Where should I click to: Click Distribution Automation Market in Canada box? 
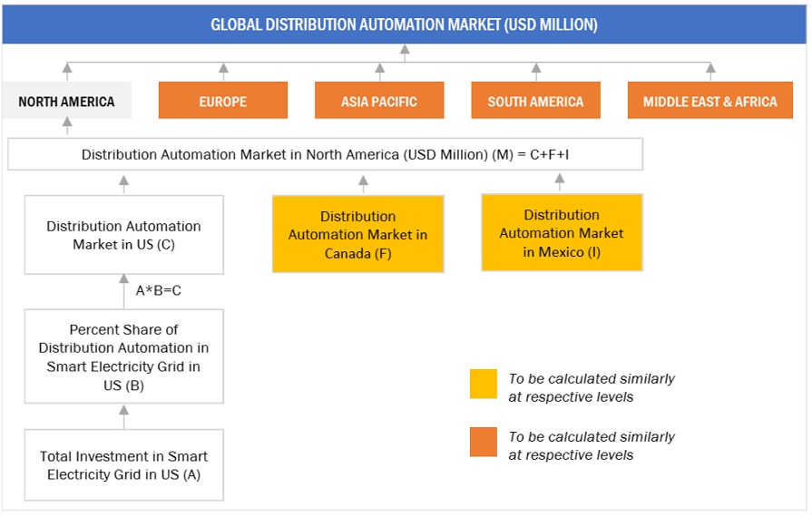pyautogui.click(x=358, y=234)
